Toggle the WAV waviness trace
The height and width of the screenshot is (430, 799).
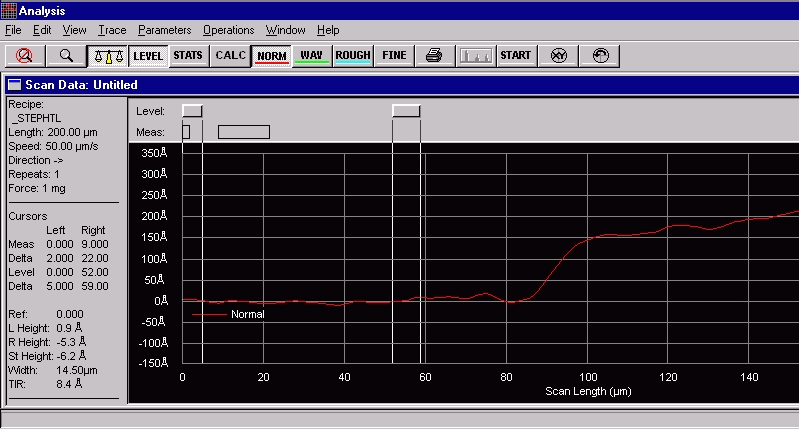point(312,55)
